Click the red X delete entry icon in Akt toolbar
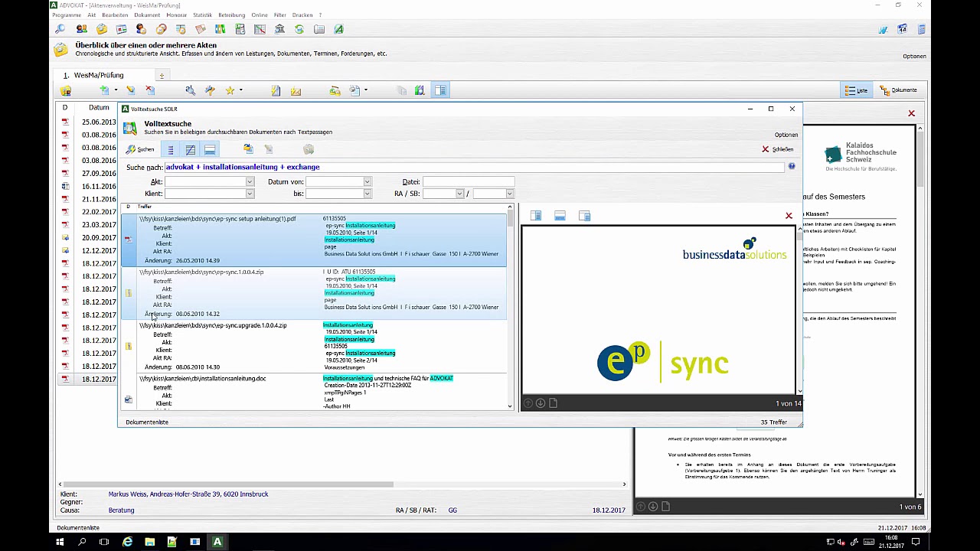 (150, 90)
